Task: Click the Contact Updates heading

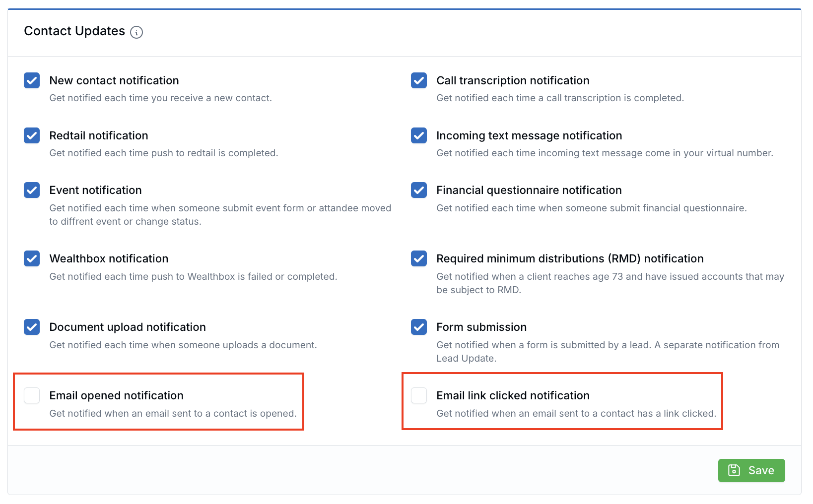Action: point(74,31)
